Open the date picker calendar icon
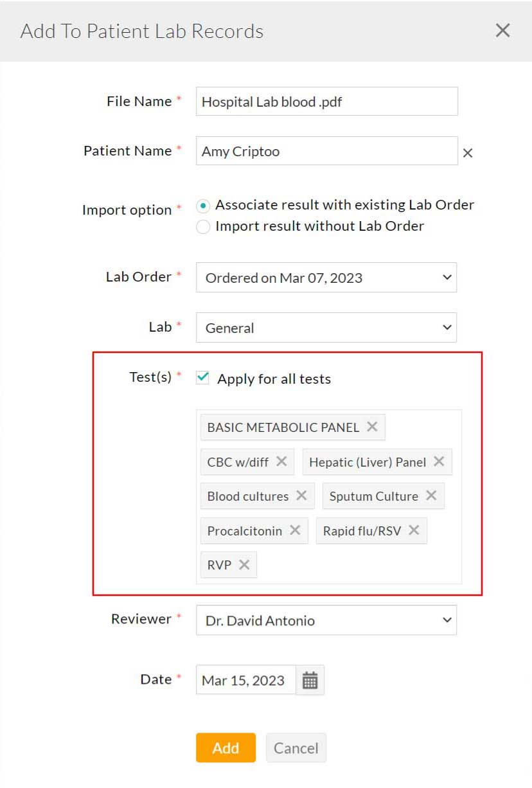532x788 pixels. point(310,679)
